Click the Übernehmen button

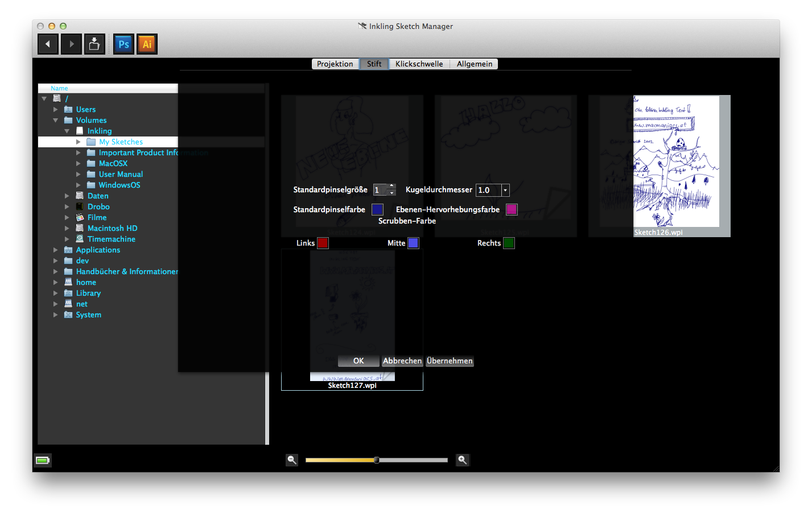point(450,361)
